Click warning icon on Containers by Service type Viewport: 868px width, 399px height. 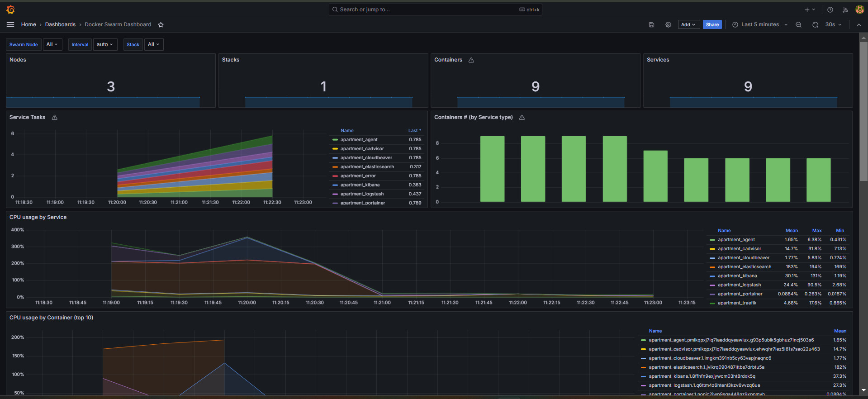click(x=522, y=117)
